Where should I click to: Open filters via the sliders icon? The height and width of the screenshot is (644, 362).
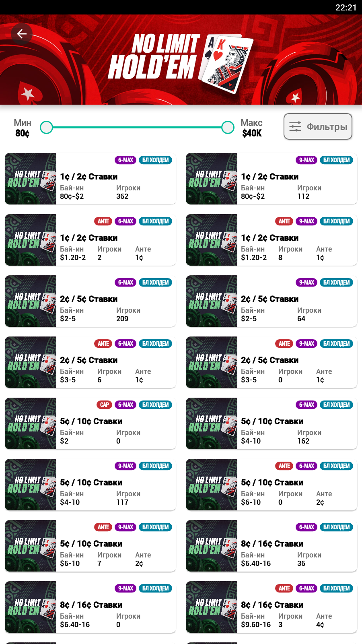pyautogui.click(x=295, y=126)
